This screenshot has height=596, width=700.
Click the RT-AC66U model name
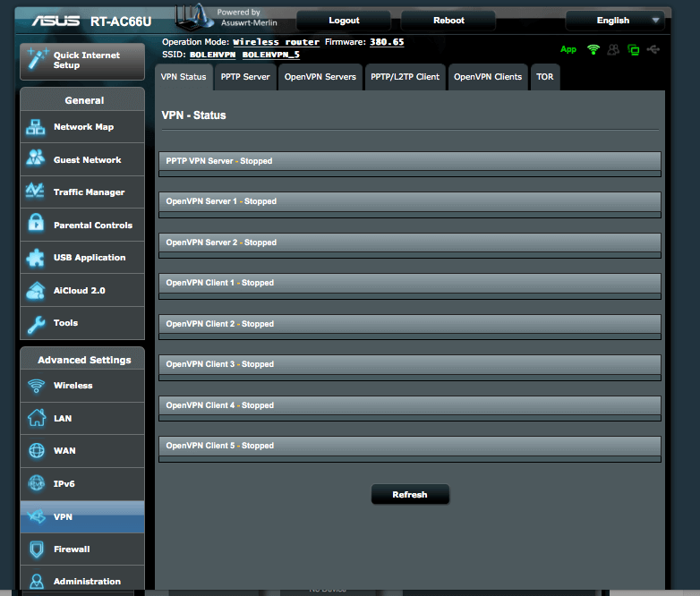tap(121, 21)
